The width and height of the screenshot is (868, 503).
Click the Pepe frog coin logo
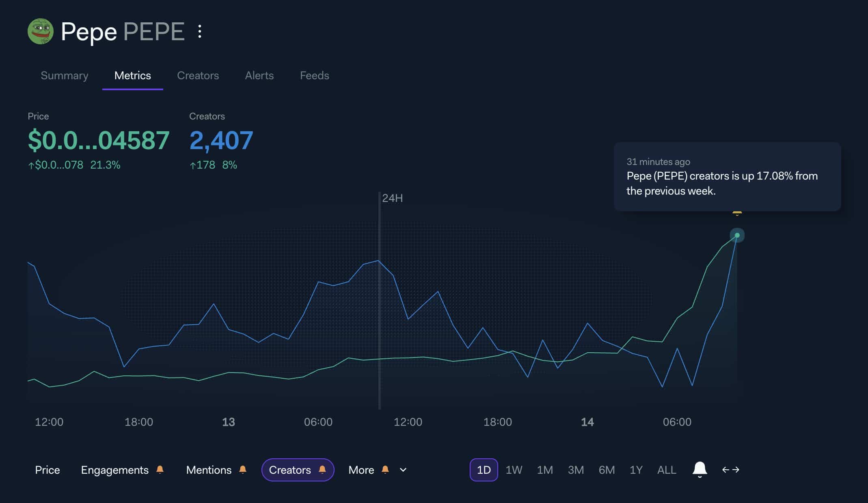[40, 31]
